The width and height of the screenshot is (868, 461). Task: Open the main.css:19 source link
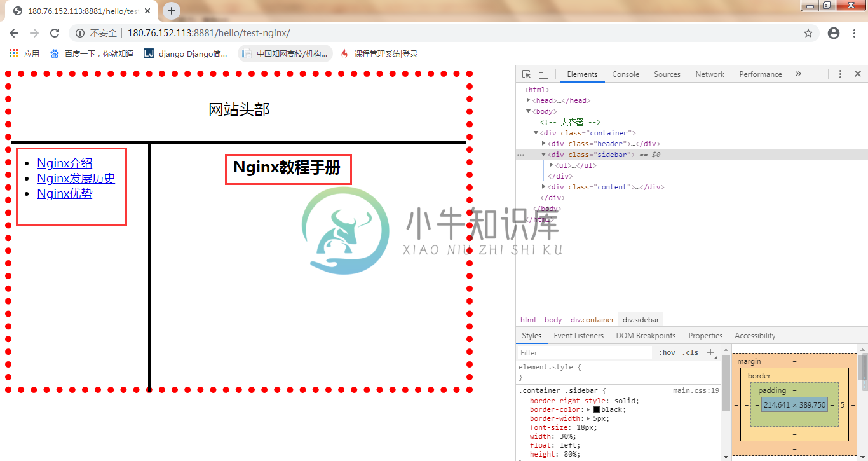tap(696, 391)
